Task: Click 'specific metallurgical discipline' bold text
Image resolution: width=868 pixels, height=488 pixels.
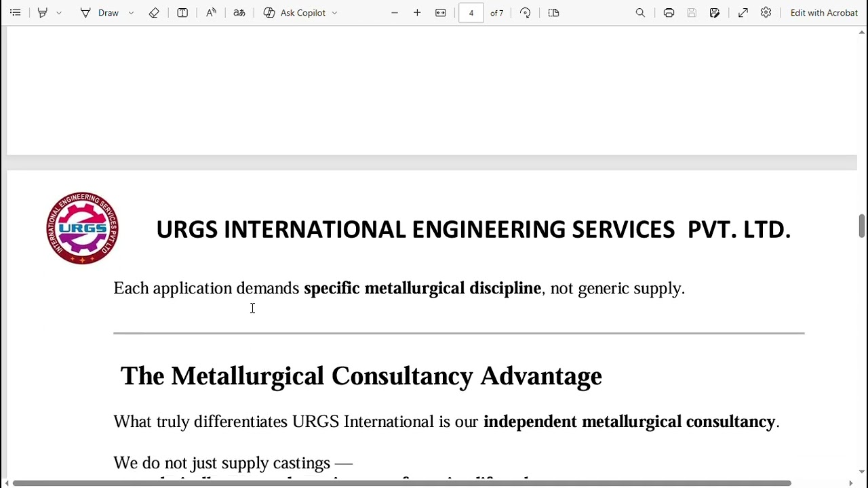Action: pyautogui.click(x=422, y=289)
